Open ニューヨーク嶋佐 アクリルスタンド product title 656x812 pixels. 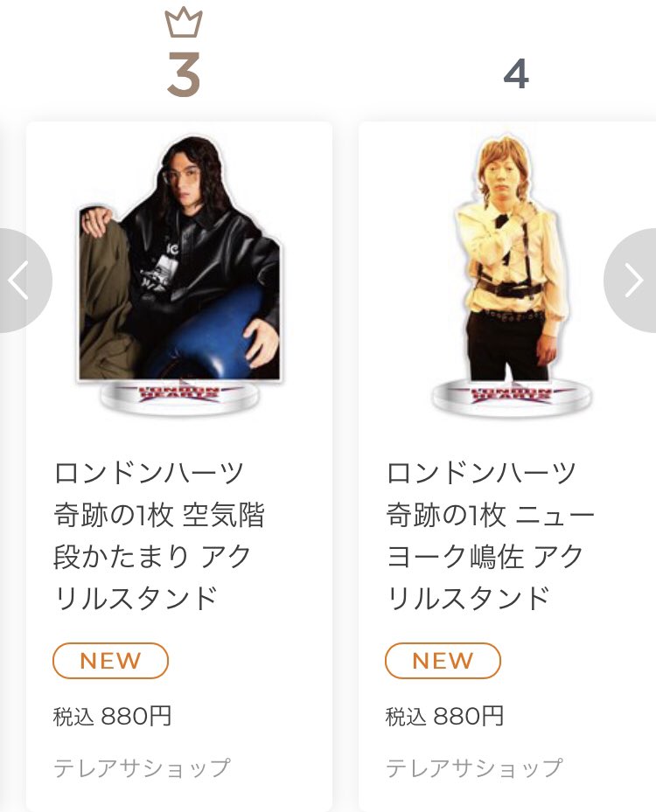pos(490,535)
